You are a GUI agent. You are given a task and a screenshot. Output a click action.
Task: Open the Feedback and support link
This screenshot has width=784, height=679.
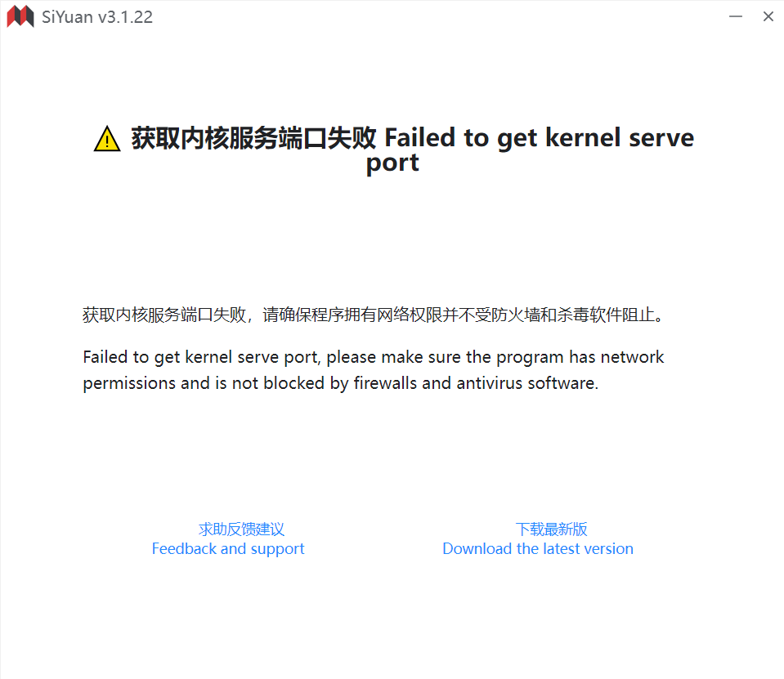point(228,549)
